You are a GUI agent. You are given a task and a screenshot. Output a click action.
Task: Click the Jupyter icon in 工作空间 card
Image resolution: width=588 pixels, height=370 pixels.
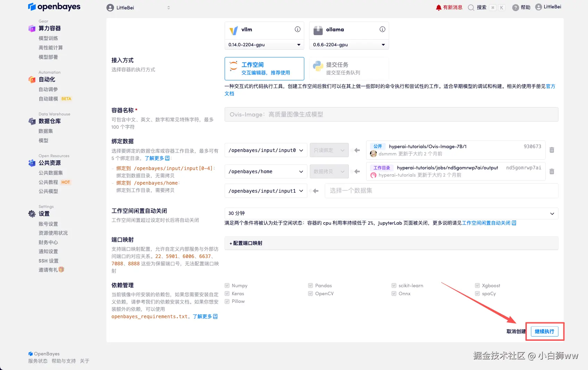coord(234,66)
